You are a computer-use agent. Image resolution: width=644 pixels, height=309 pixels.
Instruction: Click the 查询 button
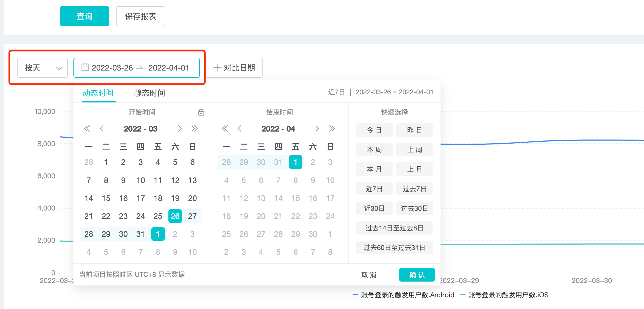(x=84, y=16)
